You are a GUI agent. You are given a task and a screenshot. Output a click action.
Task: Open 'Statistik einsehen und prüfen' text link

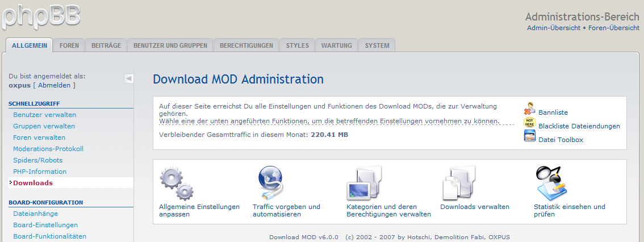[569, 210]
